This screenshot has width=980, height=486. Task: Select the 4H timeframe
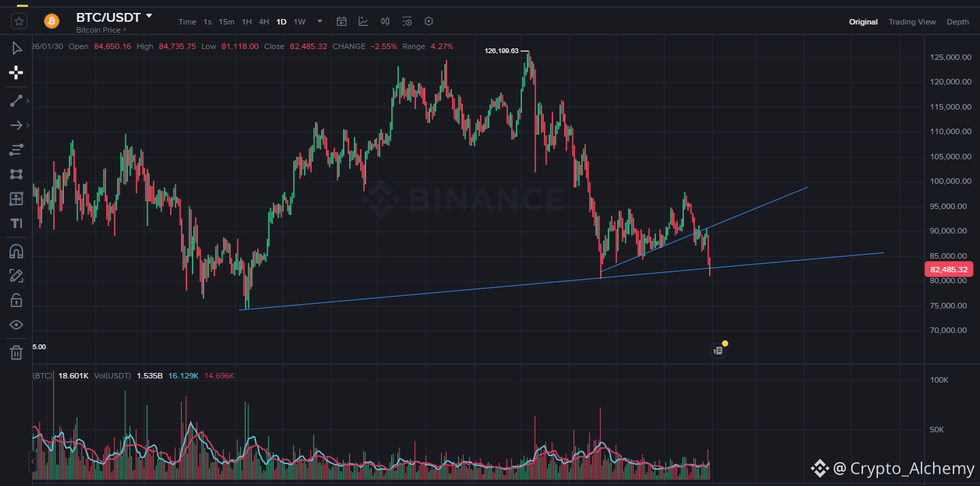[x=264, y=22]
